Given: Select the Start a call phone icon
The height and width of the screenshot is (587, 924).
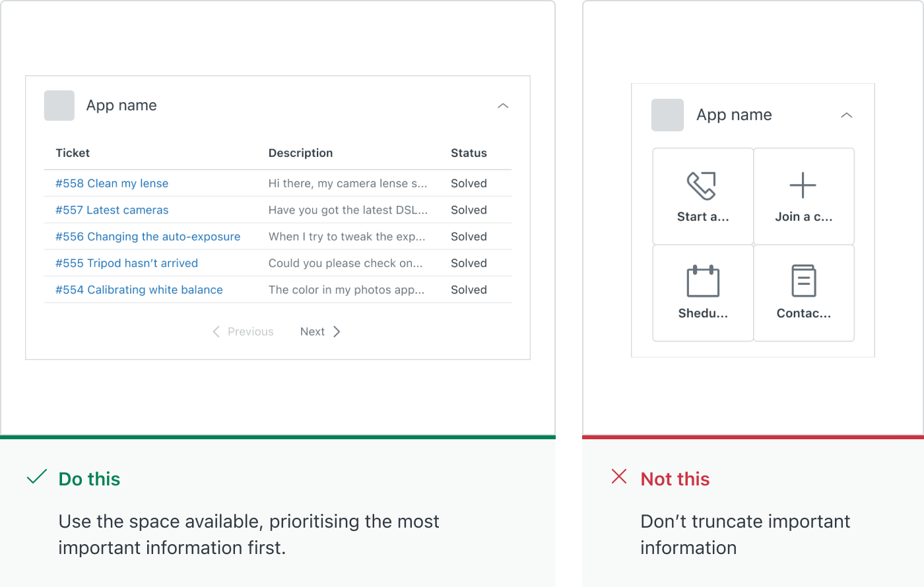Looking at the screenshot, I should coord(702,186).
